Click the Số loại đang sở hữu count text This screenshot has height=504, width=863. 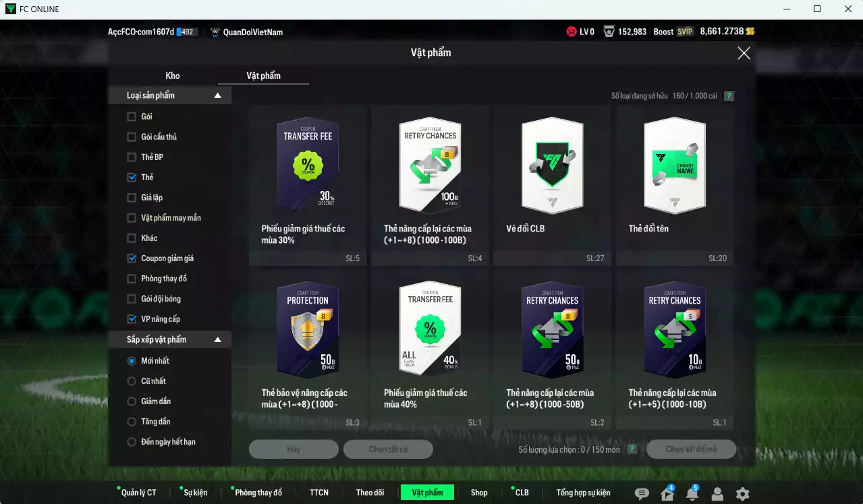(664, 96)
